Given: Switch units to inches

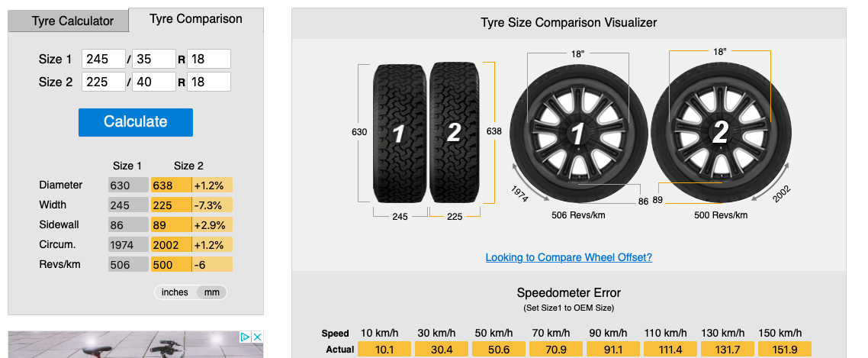Looking at the screenshot, I should coord(175,292).
